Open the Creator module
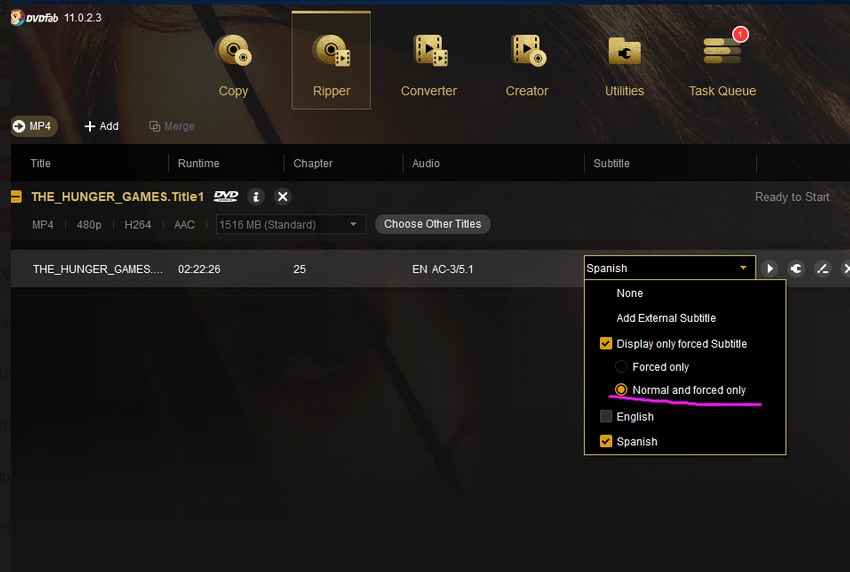The image size is (850, 572). tap(527, 65)
